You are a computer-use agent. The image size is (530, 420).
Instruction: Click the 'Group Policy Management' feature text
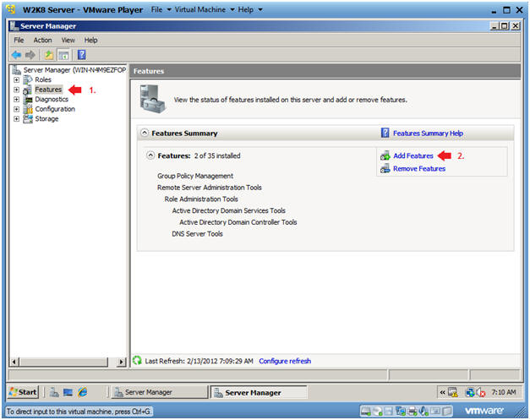tap(195, 176)
